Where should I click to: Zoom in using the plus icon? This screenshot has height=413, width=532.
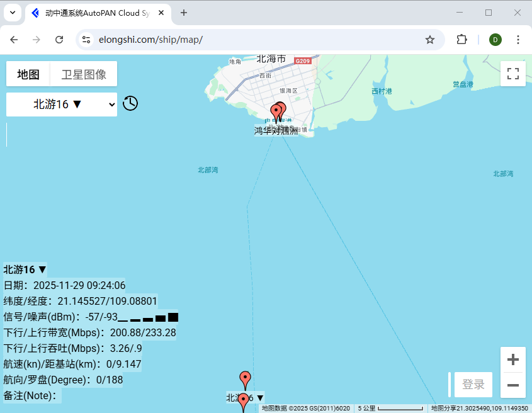pos(512,359)
